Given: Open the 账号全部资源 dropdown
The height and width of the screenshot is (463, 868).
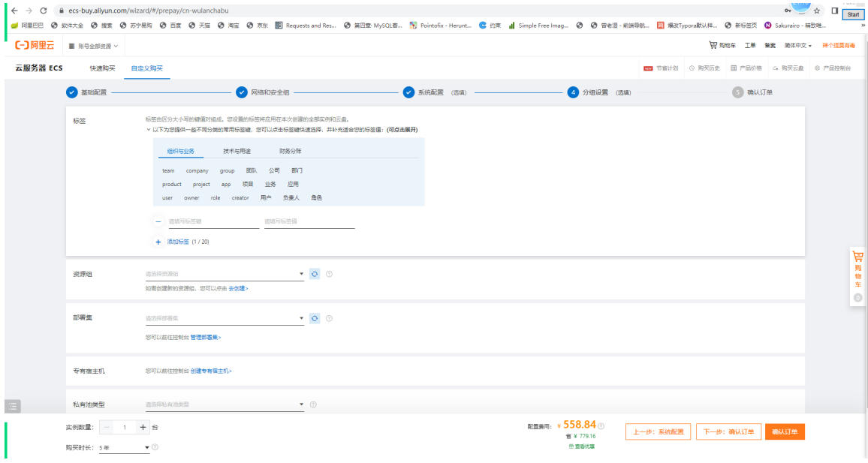Looking at the screenshot, I should coord(94,46).
